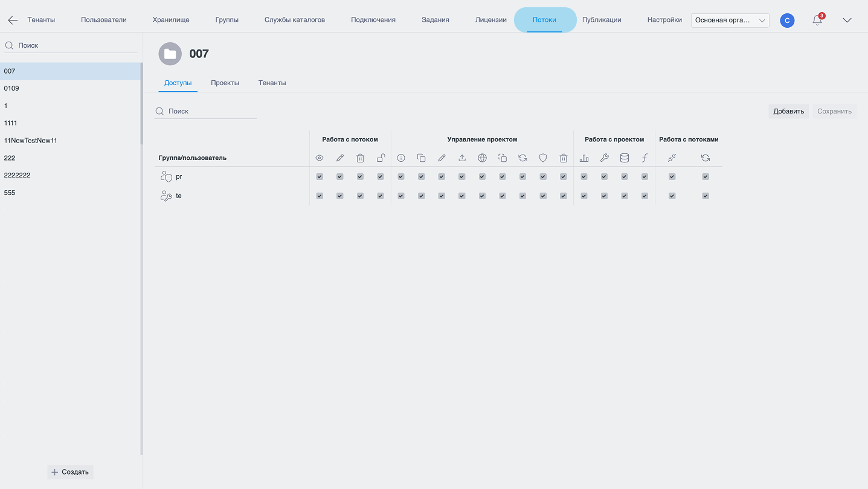Click the Сохранить button
The width and height of the screenshot is (868, 489).
click(x=835, y=111)
